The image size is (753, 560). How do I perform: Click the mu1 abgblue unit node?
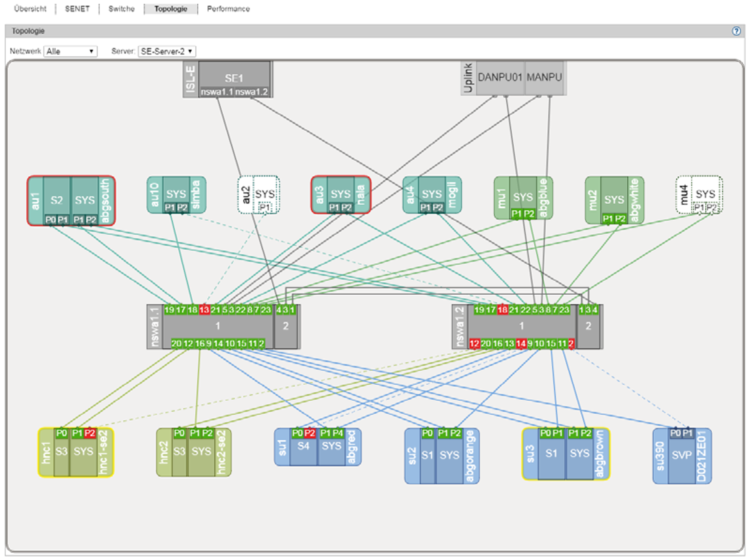pyautogui.click(x=523, y=197)
